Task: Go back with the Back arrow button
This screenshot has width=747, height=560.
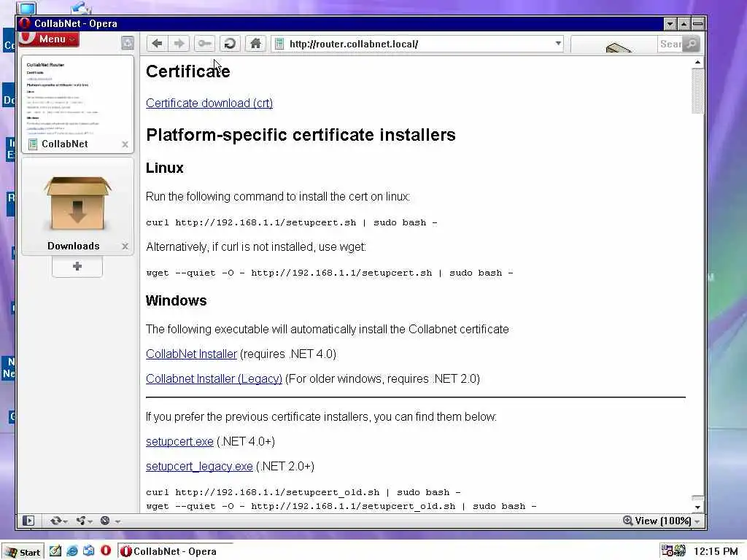Action: (157, 44)
